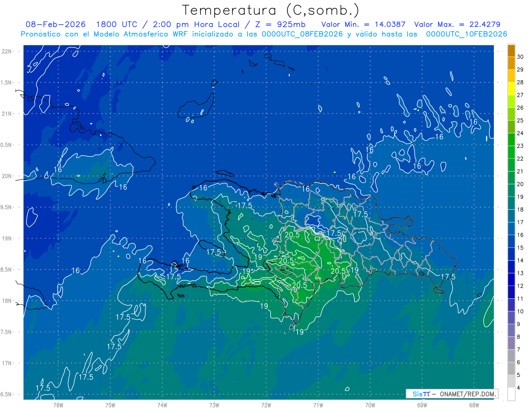
Task: Click the 'Temperatura (C,somb.)' chart title
Action: (270, 10)
